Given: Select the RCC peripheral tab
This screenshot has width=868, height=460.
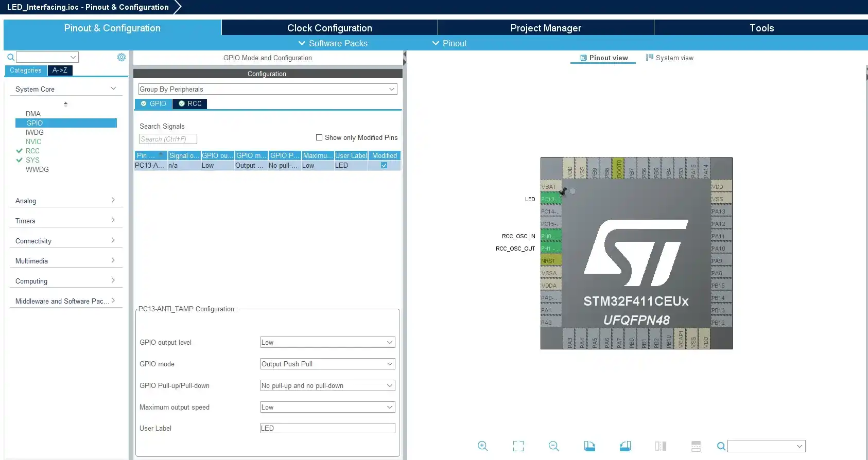Looking at the screenshot, I should click(190, 103).
